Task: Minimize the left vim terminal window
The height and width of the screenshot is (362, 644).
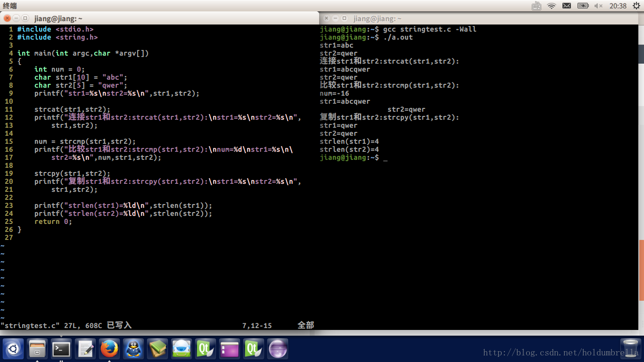Action: [x=16, y=18]
